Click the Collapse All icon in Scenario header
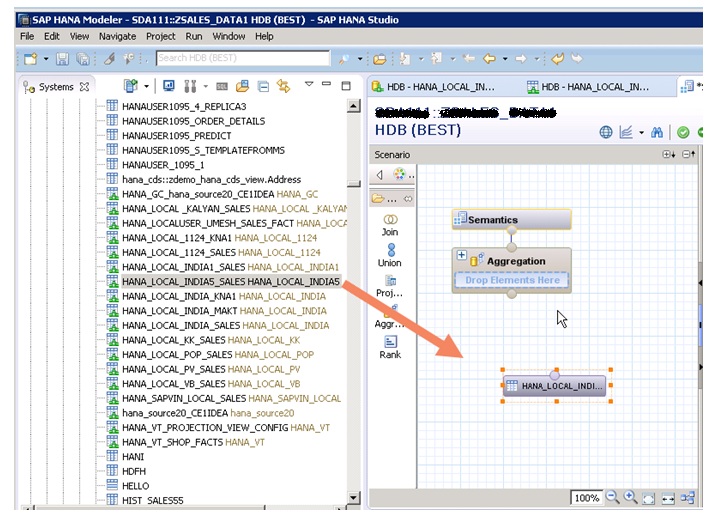Screen dimensions: 724x522 [688, 154]
